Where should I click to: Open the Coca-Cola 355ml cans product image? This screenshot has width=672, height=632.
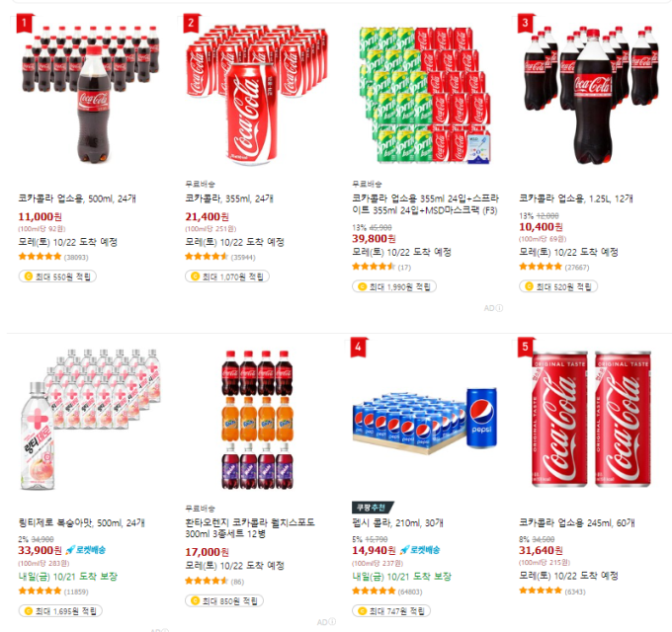(x=256, y=94)
